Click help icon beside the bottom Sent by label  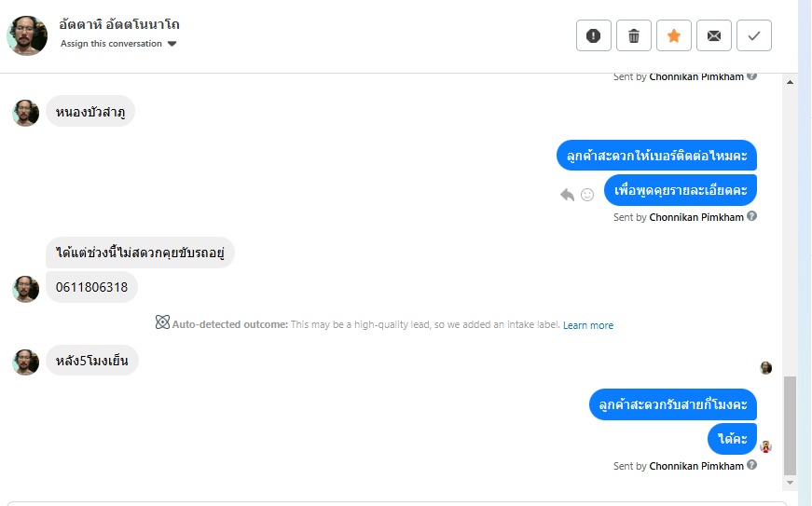coord(752,465)
